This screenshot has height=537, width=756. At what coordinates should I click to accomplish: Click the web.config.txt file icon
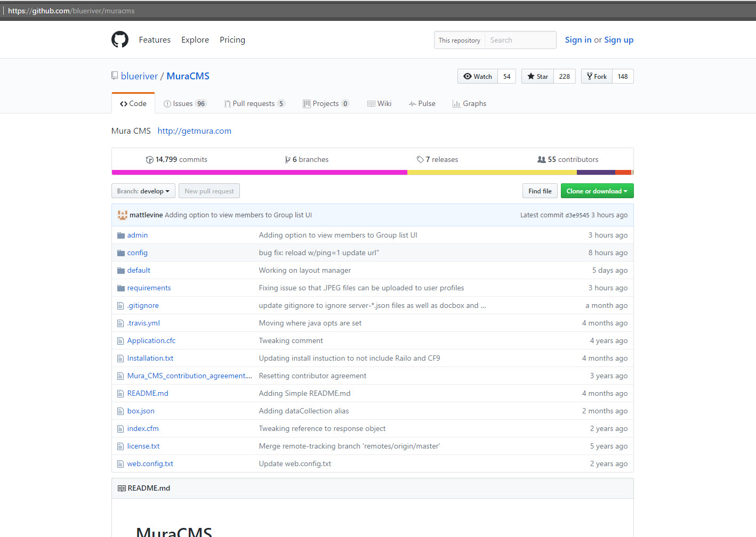(x=120, y=463)
